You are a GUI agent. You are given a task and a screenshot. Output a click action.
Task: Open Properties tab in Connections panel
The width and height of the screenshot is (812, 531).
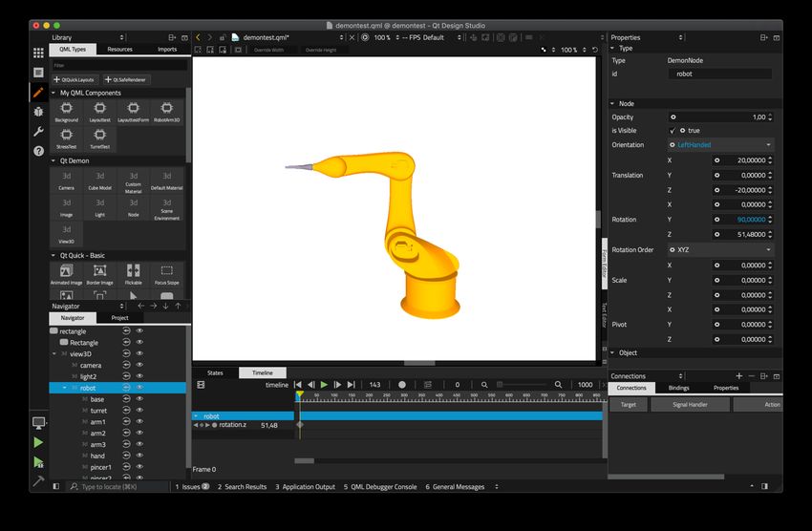click(726, 388)
